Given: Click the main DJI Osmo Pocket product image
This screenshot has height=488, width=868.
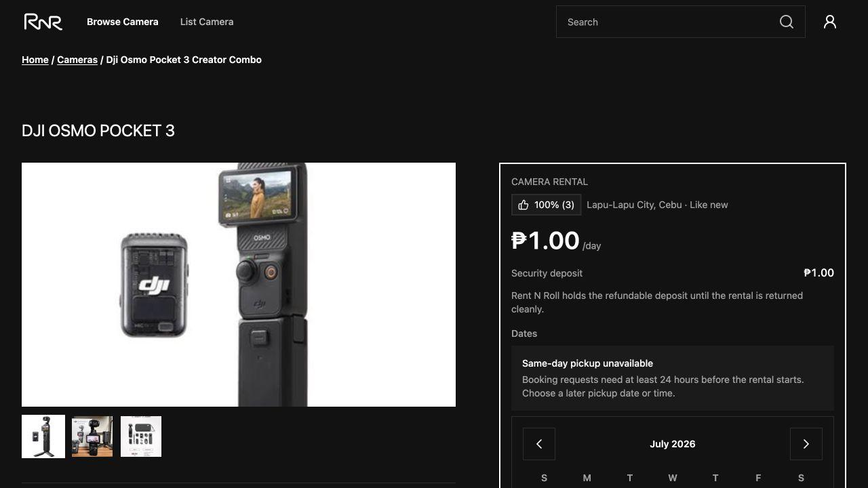Looking at the screenshot, I should click(239, 285).
